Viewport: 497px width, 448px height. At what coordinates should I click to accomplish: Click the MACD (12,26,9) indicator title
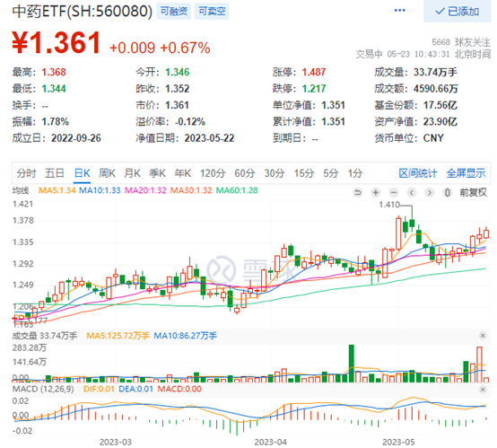coord(43,389)
